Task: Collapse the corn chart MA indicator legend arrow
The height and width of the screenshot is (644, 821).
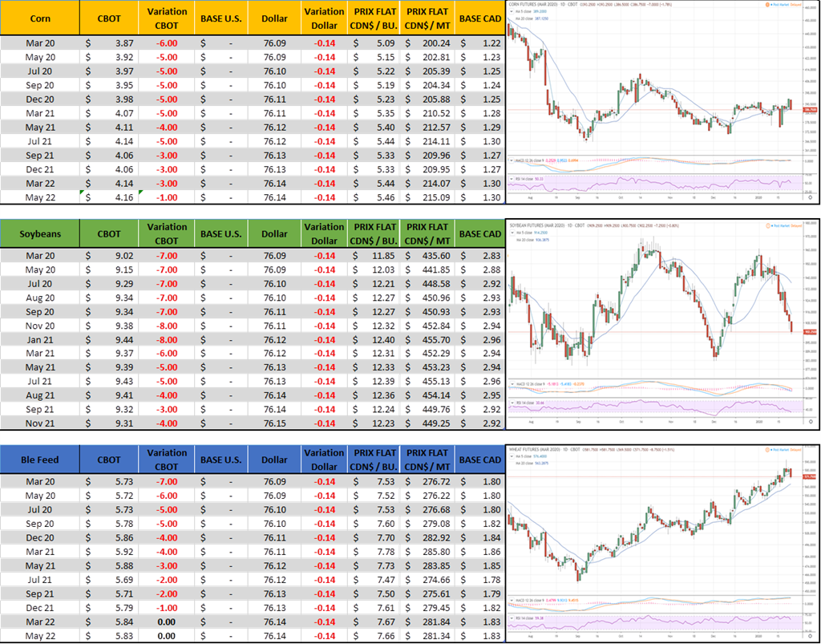Action: pos(511,12)
